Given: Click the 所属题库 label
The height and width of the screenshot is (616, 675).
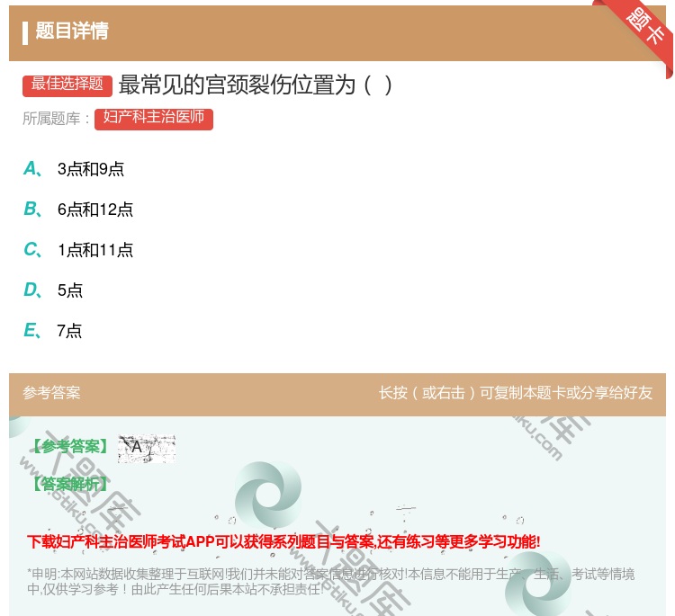Looking at the screenshot, I should click(x=56, y=119).
